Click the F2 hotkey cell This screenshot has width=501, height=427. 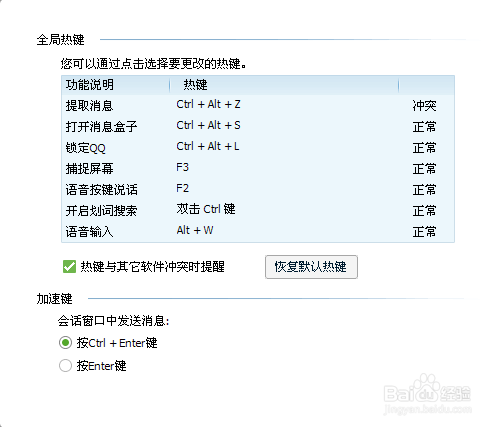point(182,188)
